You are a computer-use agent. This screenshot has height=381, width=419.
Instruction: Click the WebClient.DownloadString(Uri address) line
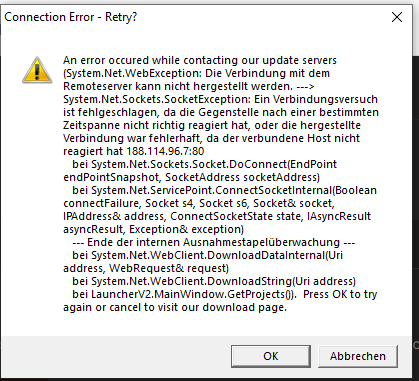(x=214, y=281)
